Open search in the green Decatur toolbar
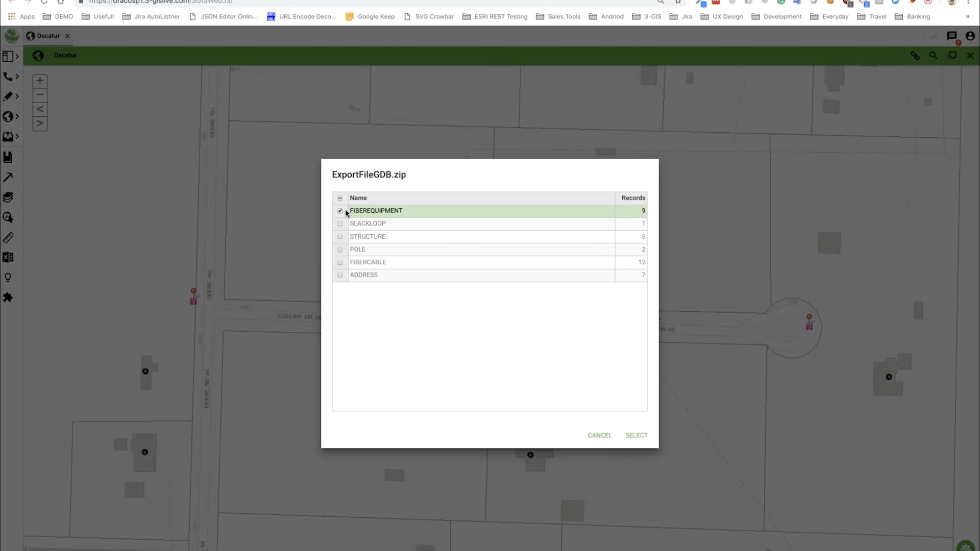 [934, 55]
